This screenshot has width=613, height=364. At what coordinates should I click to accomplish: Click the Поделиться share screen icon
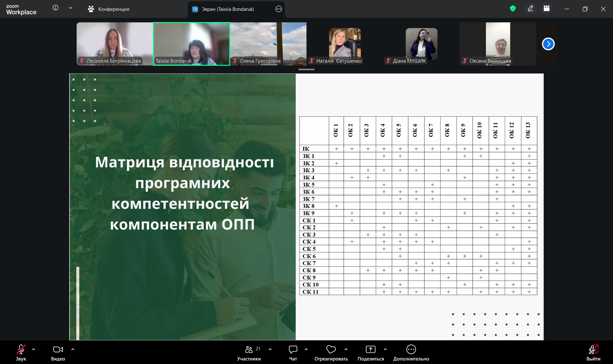370,349
